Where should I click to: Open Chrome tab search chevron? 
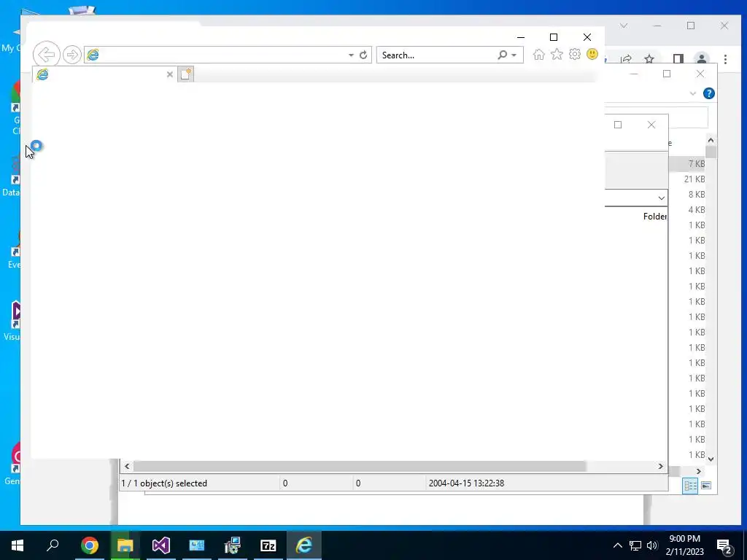(624, 26)
